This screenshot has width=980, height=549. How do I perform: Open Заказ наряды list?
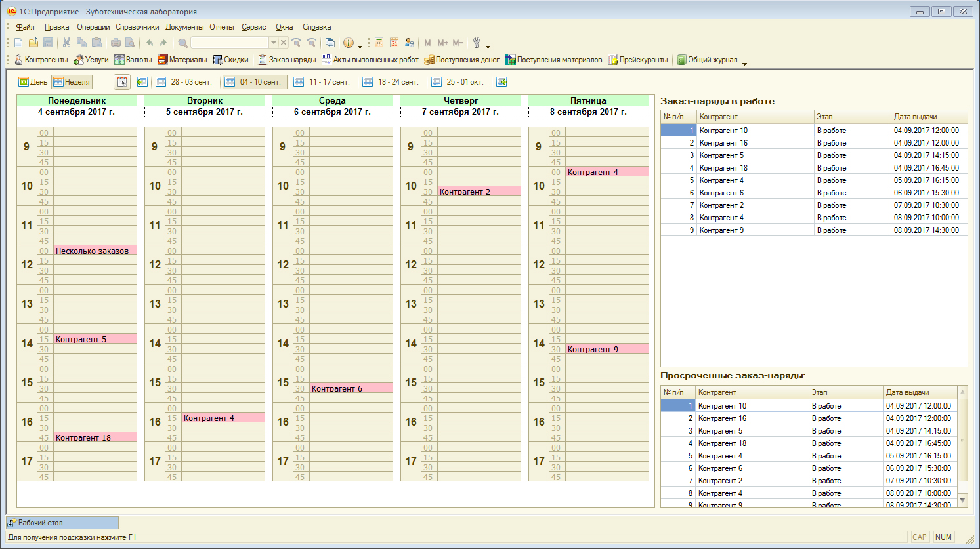(287, 60)
